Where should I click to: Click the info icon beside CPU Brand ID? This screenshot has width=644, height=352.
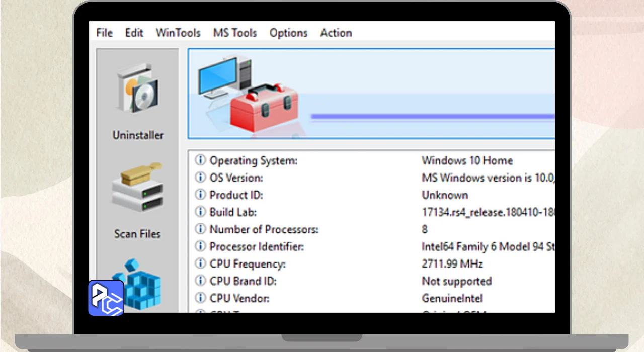point(201,281)
